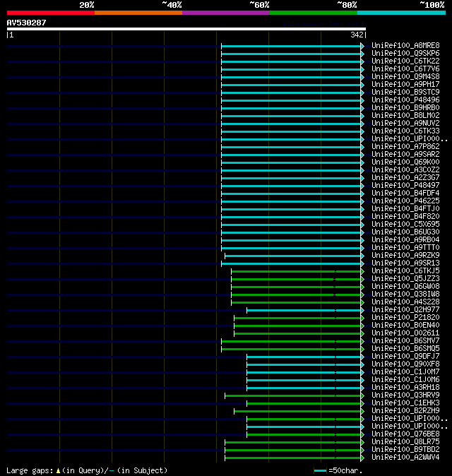This screenshot has height=476, width=452.
Task: Select hit UniRef100_P48496
Action: tap(405, 100)
